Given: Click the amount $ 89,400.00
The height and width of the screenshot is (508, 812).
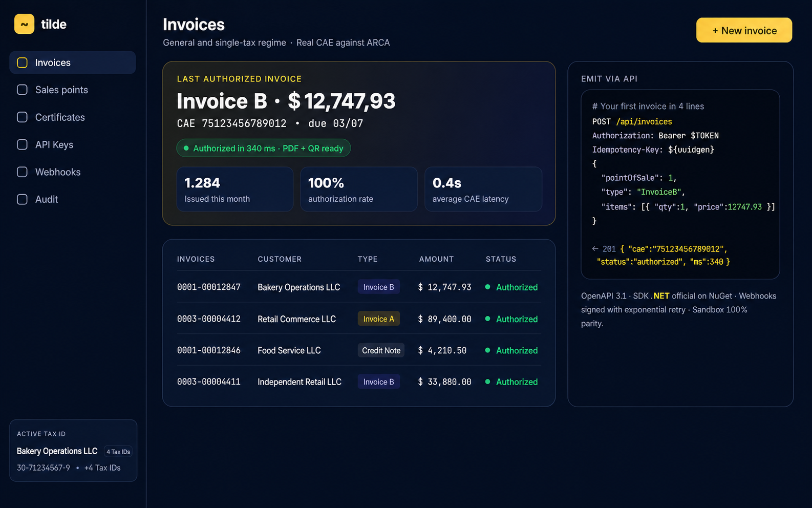Looking at the screenshot, I should click(x=444, y=319).
